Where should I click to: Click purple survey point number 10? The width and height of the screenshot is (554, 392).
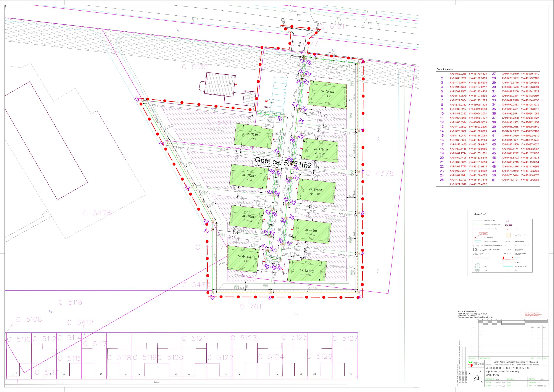click(212, 298)
